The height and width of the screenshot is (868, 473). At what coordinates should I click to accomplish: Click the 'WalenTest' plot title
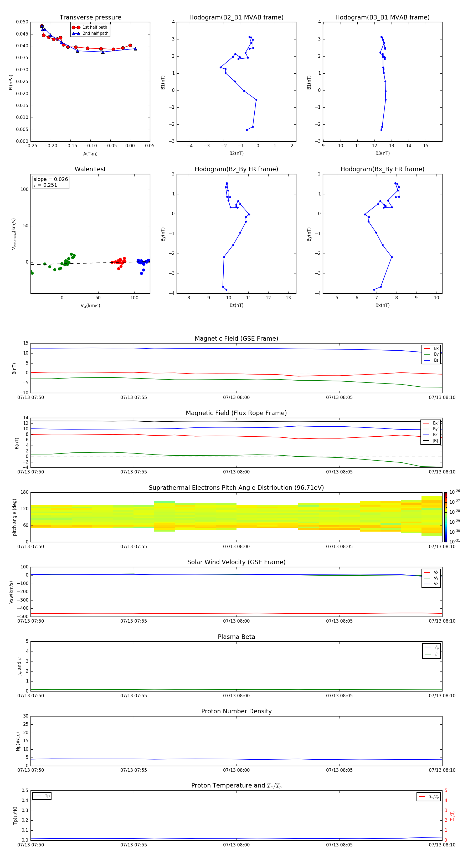[x=90, y=169]
